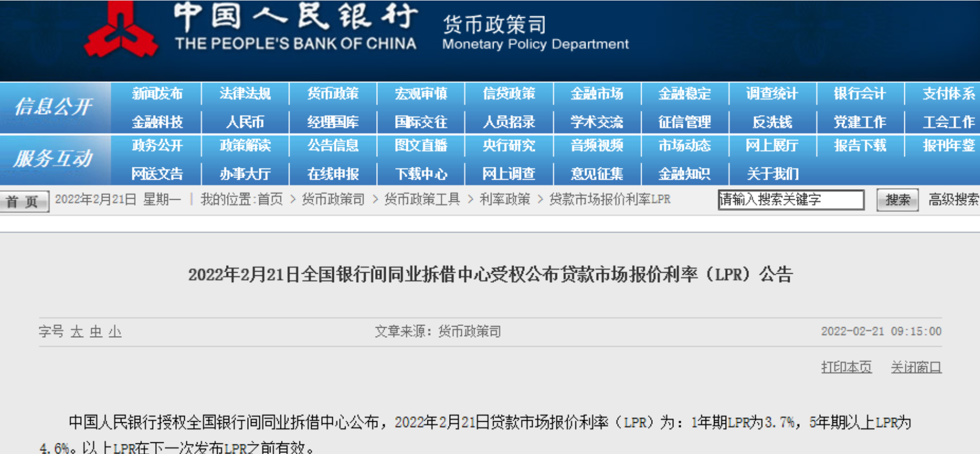
Task: Click 利率政策 breadcrumb link
Action: pos(505,199)
